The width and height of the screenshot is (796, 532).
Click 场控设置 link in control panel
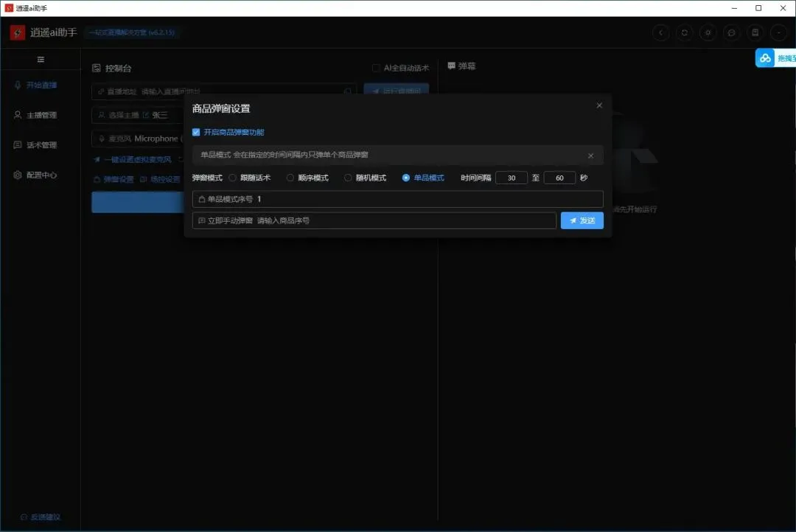160,179
